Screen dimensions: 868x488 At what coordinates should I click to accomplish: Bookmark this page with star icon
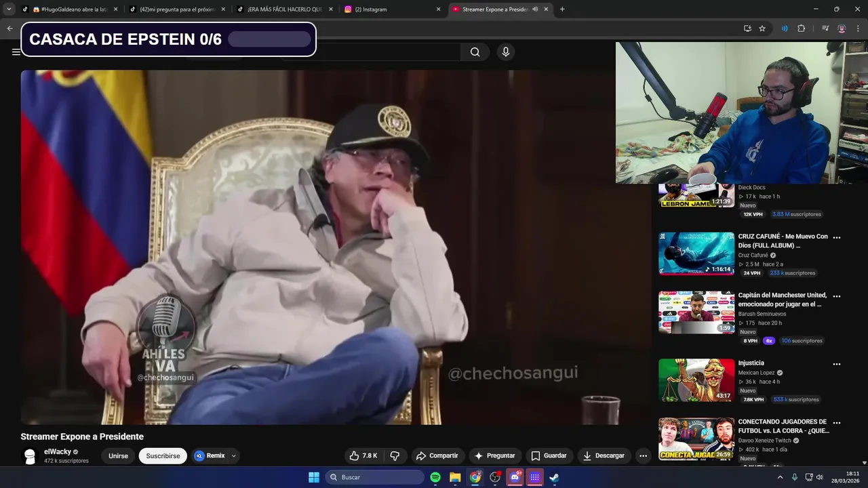(x=762, y=28)
